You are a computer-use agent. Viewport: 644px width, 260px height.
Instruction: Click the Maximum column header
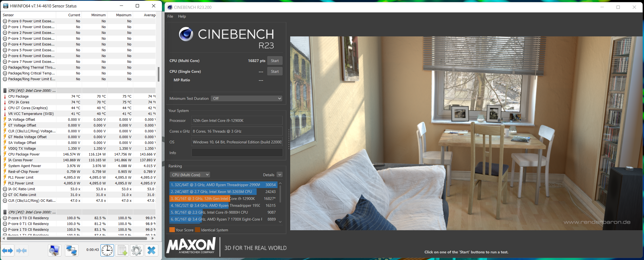coord(120,15)
